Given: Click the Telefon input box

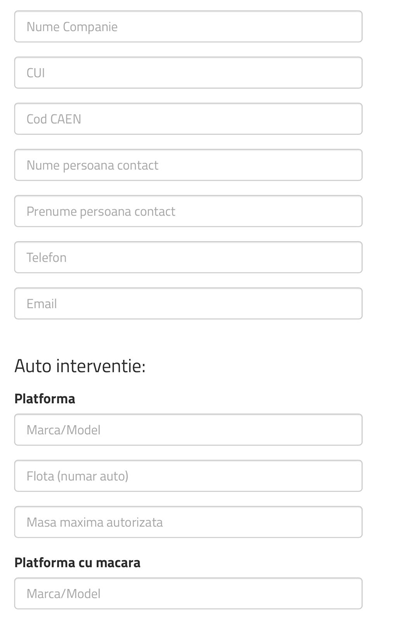Looking at the screenshot, I should pyautogui.click(x=188, y=257).
